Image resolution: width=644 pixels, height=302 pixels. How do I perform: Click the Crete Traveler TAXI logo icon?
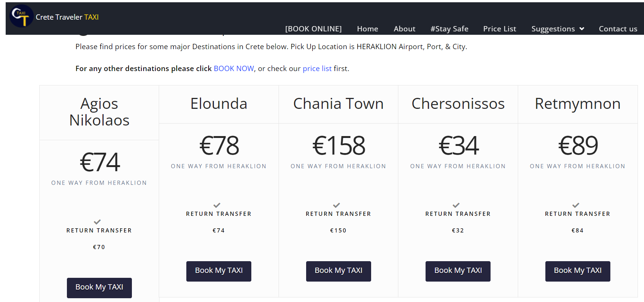point(22,16)
